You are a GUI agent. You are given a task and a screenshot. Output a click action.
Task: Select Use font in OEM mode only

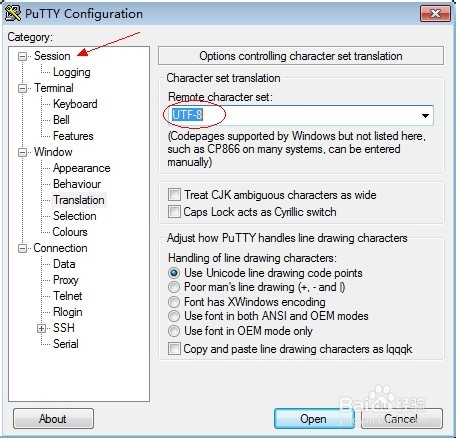(174, 331)
